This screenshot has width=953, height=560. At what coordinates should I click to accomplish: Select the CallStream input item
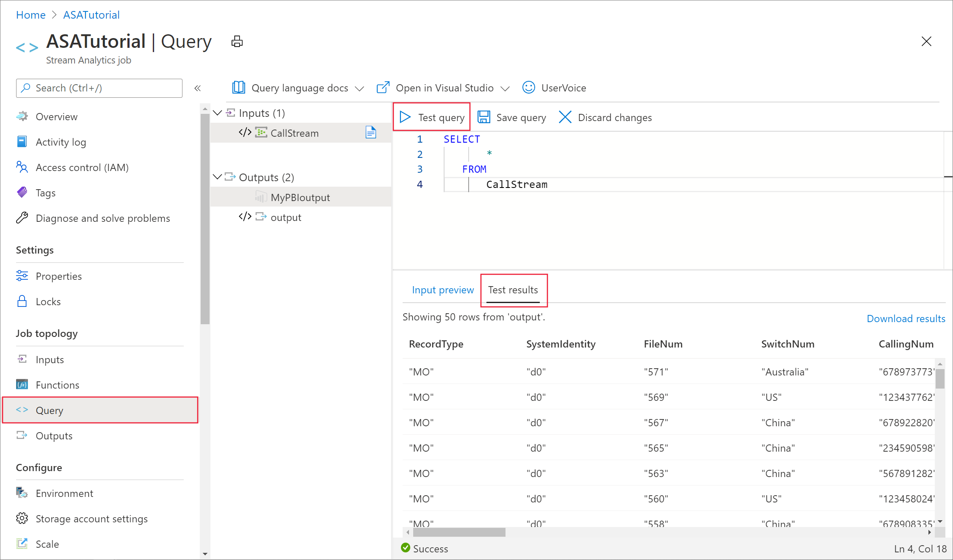coord(294,132)
